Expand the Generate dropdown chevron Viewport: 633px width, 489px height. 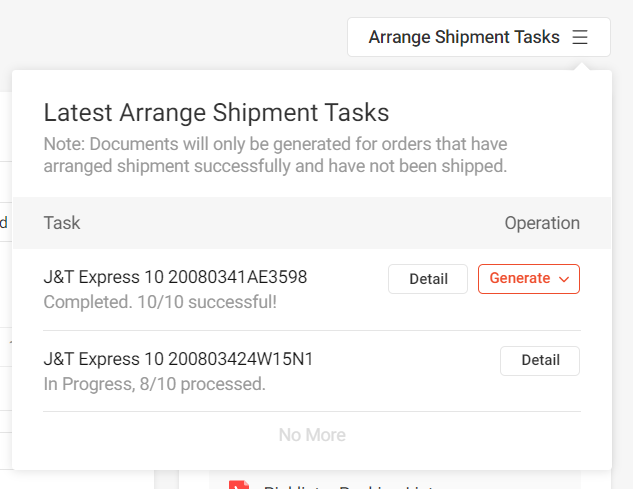point(564,280)
